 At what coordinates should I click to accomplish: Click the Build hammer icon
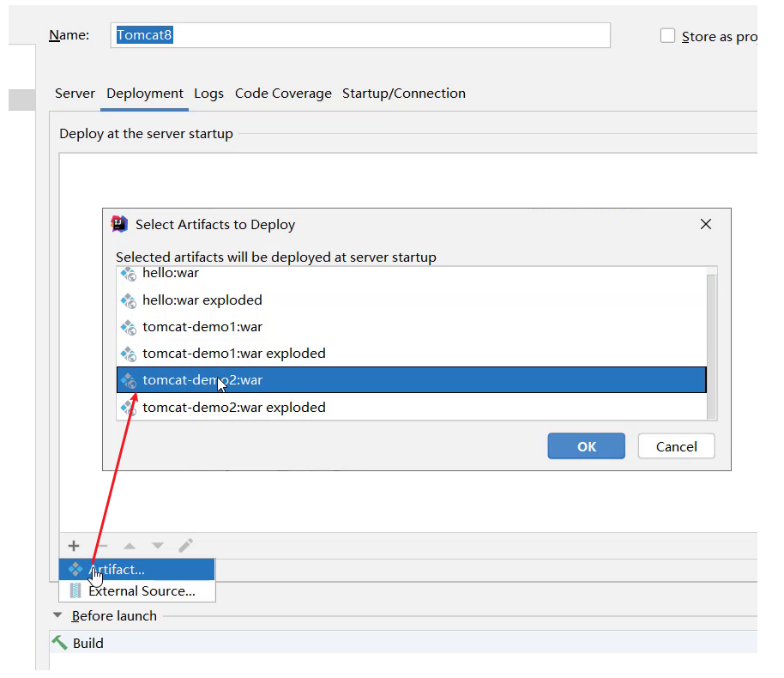(59, 643)
